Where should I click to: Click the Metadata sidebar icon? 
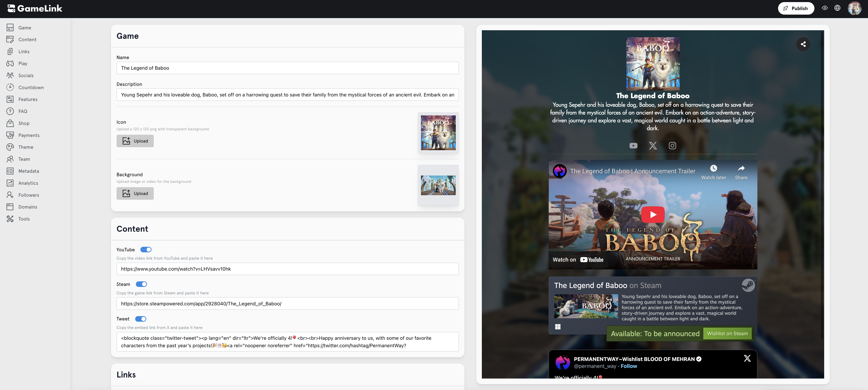(x=10, y=171)
